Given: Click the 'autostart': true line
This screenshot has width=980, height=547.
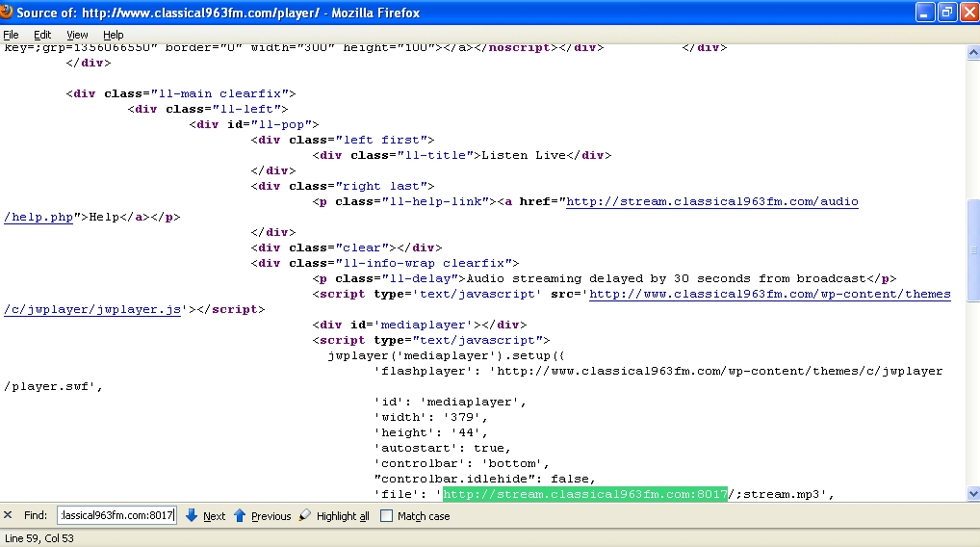Looking at the screenshot, I should point(443,448).
